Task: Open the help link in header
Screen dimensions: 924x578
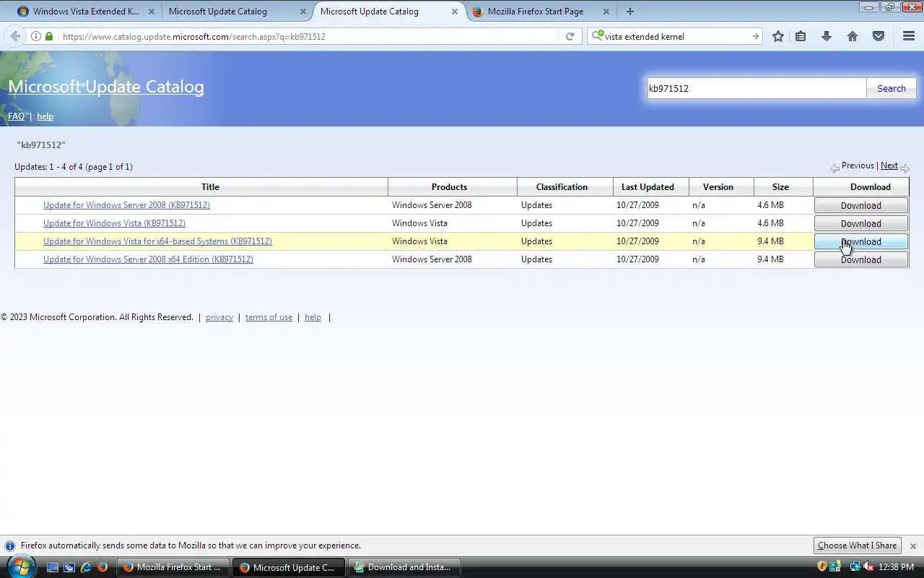Action: pyautogui.click(x=45, y=116)
